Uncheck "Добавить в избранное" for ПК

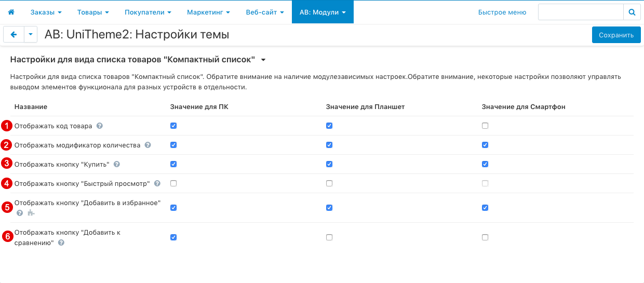[x=173, y=208]
